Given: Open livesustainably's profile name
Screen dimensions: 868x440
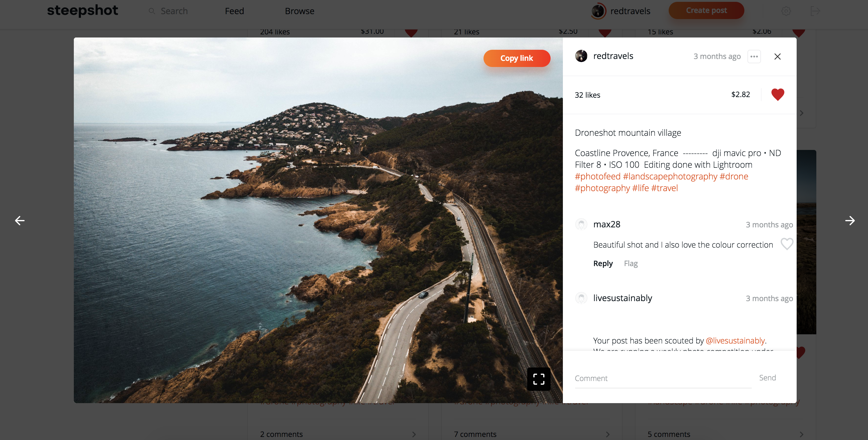Looking at the screenshot, I should click(x=622, y=298).
